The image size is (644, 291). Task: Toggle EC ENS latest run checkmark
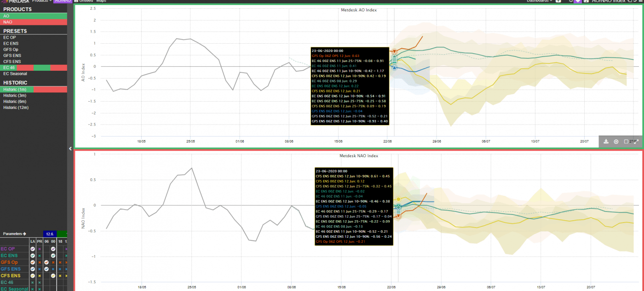pyautogui.click(x=33, y=256)
